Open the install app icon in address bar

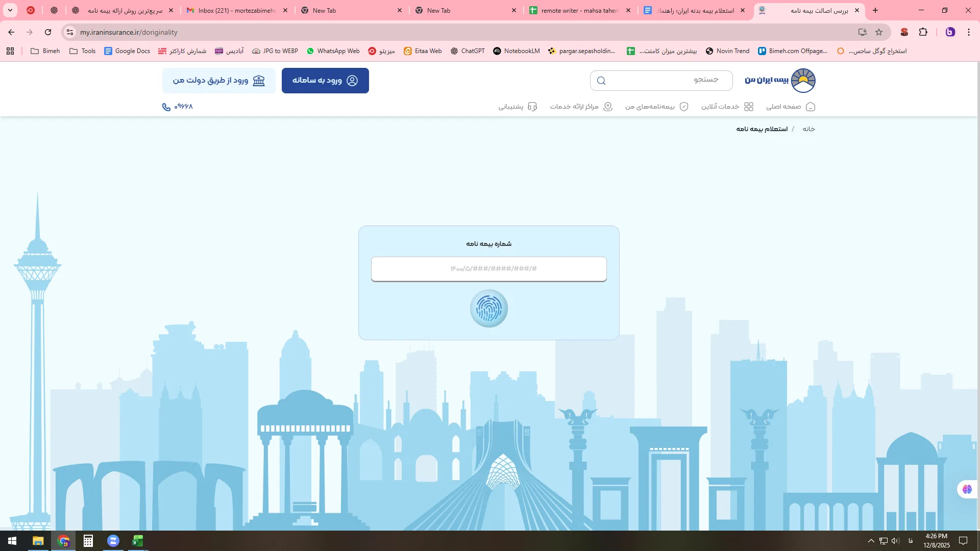(x=862, y=32)
